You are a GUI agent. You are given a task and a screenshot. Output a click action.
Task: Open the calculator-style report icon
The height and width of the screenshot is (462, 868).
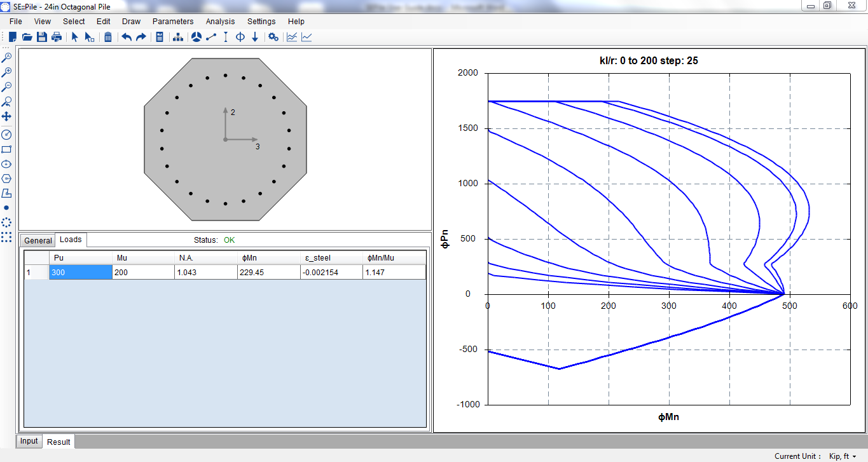tap(160, 37)
